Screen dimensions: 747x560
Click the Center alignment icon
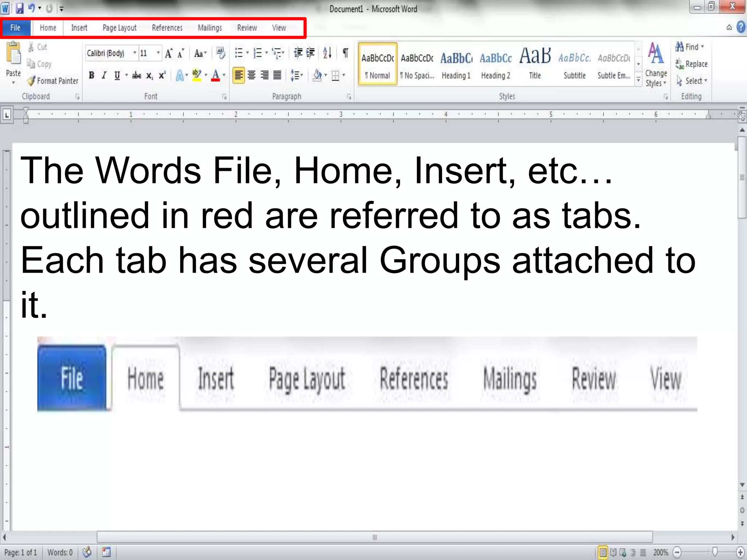[252, 75]
